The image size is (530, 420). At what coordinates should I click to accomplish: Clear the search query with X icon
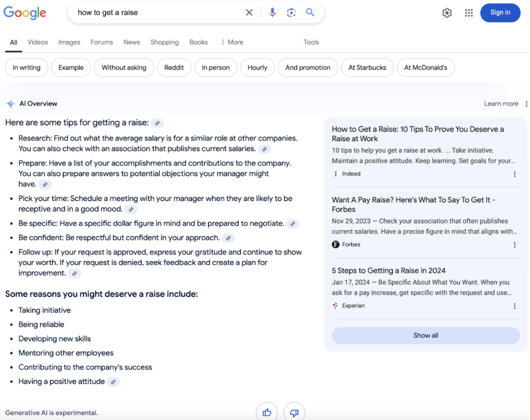coord(249,12)
